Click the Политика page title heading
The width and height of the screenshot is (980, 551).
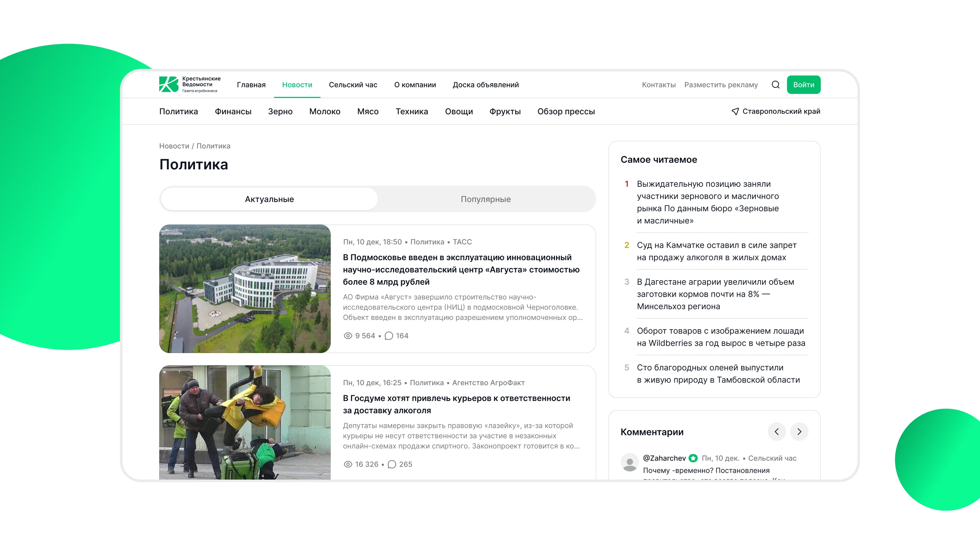click(194, 165)
